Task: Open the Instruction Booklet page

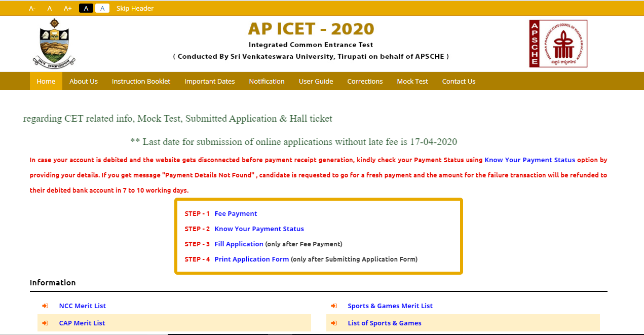Action: click(140, 81)
